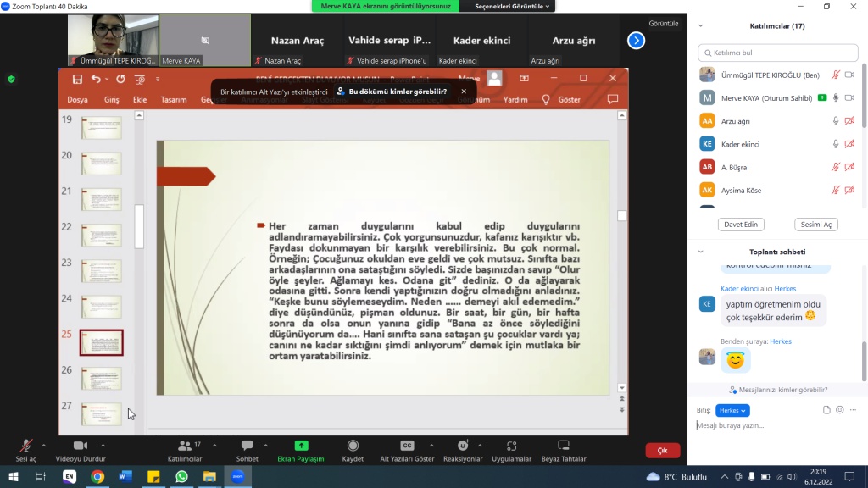
Task: Select slide 26 thumbnail
Action: (x=102, y=378)
